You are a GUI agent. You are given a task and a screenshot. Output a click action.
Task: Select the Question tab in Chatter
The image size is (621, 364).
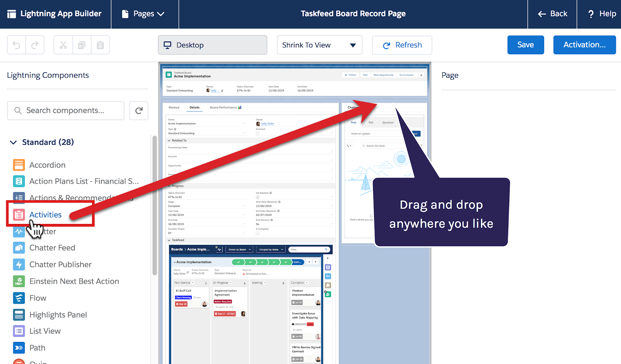click(388, 122)
